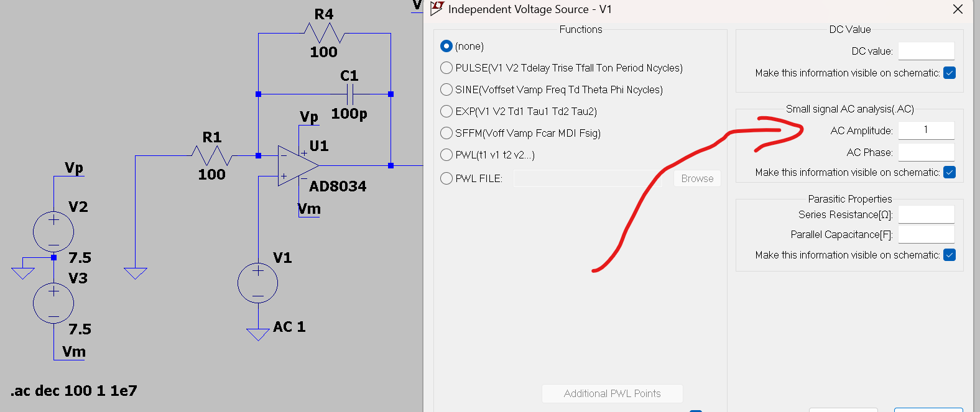The width and height of the screenshot is (980, 412).
Task: Select voltage source V1 symbol
Action: click(257, 283)
